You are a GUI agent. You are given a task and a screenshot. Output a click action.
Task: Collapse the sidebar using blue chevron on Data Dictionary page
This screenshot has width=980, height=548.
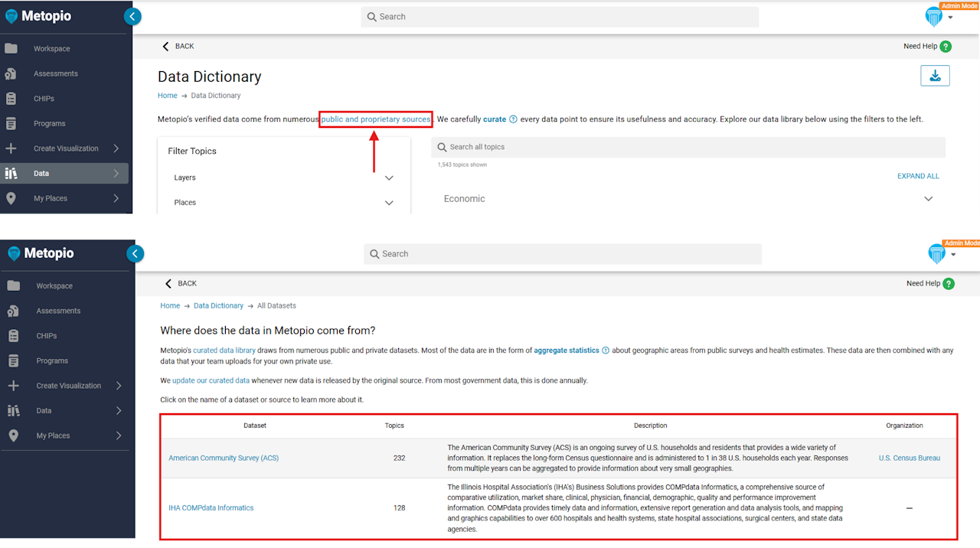[x=132, y=16]
